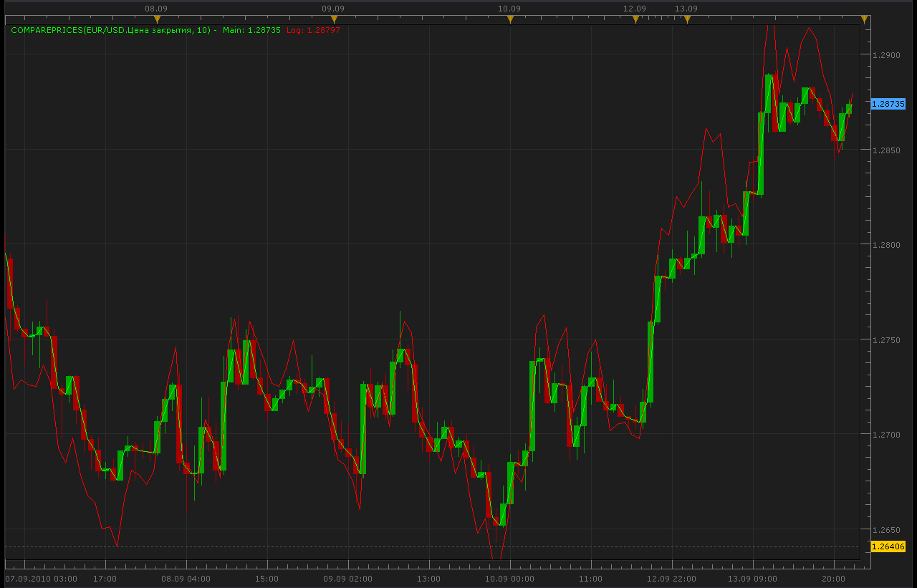917x588 pixels.
Task: Click the 13:00 time axis label
Action: click(x=428, y=578)
